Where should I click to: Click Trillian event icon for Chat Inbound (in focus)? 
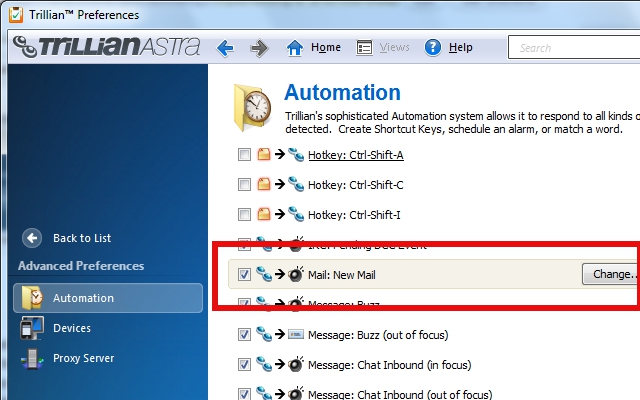[x=264, y=364]
